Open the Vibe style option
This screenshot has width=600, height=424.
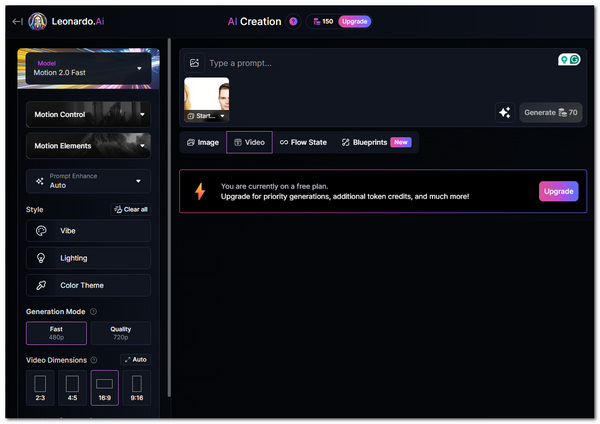pos(88,230)
